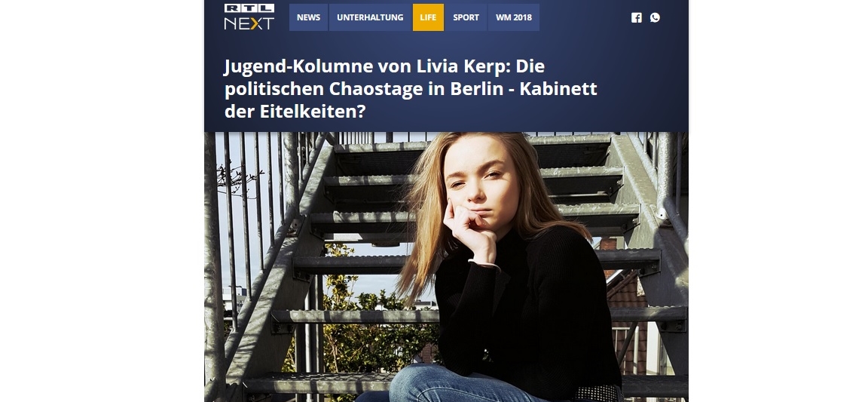Switch to the SPORT section

(466, 17)
